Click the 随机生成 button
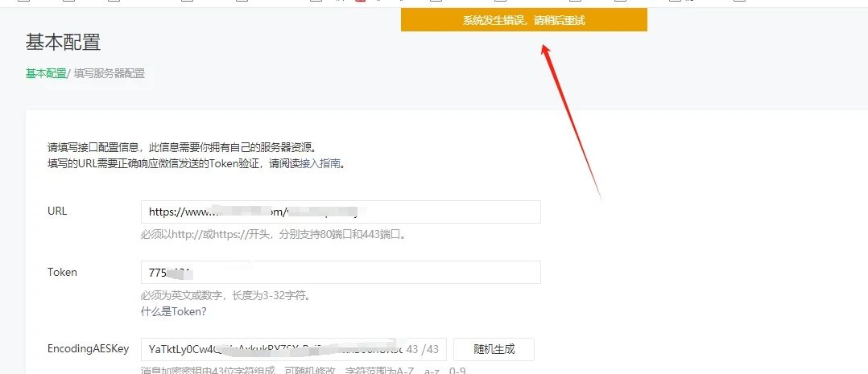 click(x=494, y=349)
